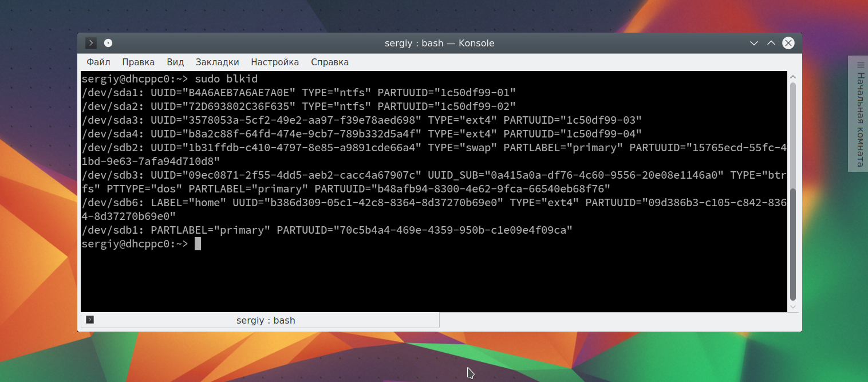Open the Настройка menu
The image size is (868, 382).
[275, 62]
